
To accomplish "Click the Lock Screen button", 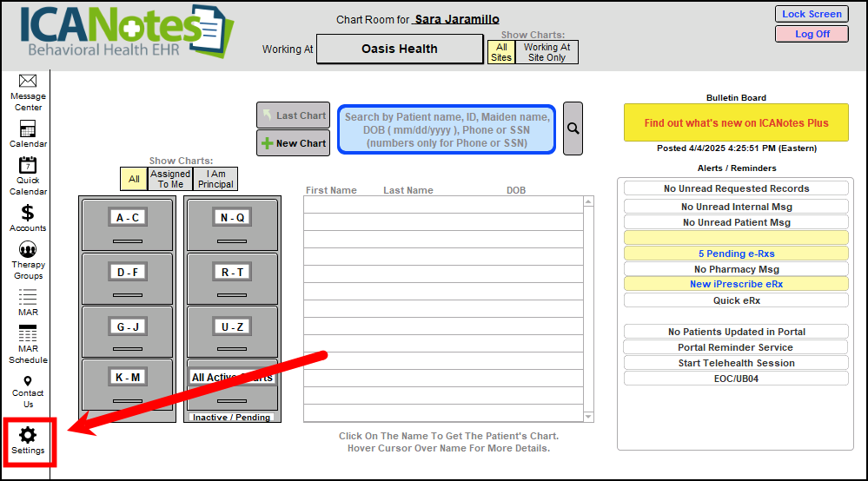I will pyautogui.click(x=812, y=15).
